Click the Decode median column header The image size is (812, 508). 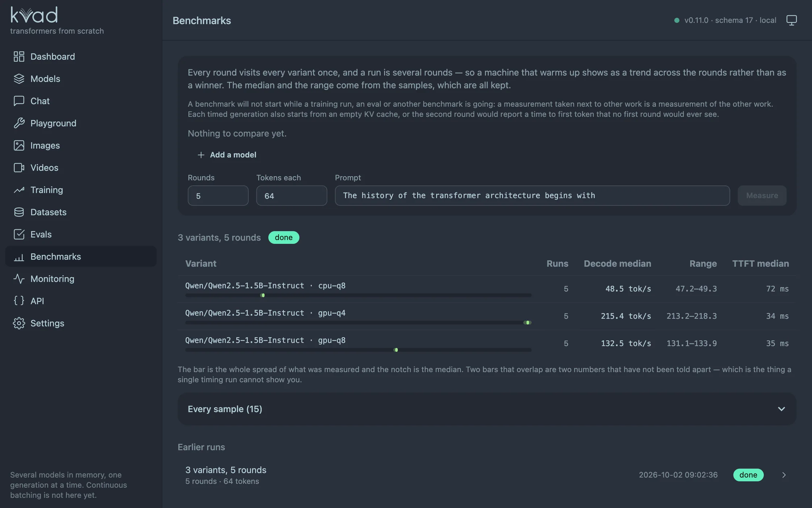pyautogui.click(x=617, y=263)
